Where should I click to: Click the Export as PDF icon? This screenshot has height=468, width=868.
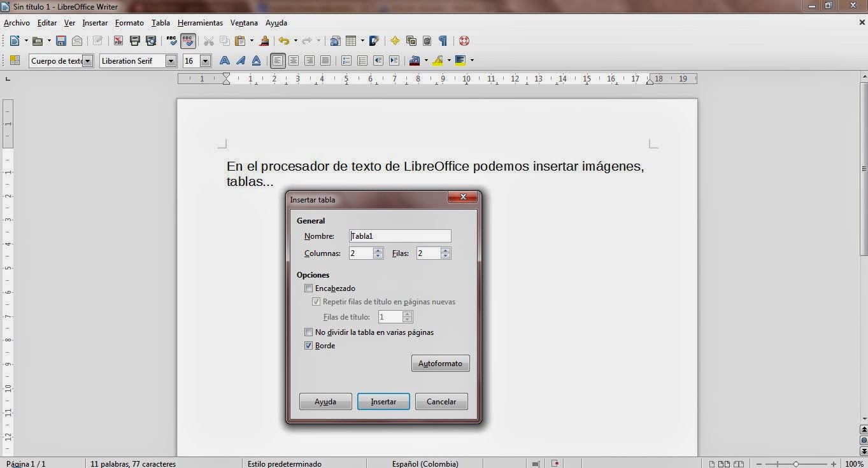pyautogui.click(x=118, y=41)
